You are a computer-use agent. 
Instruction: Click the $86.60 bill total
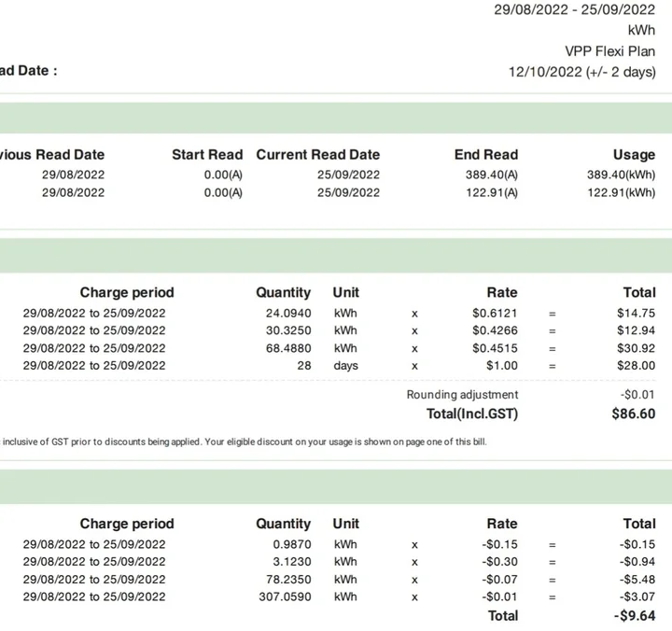click(633, 414)
